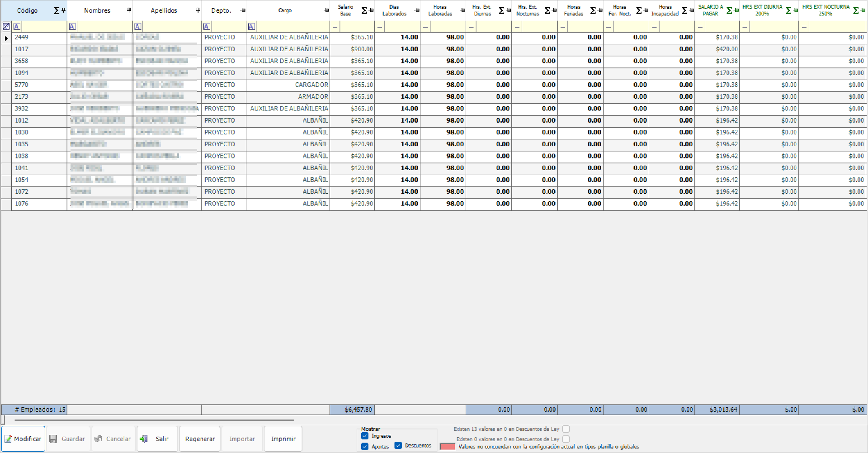The height and width of the screenshot is (453, 868).
Task: Click the Cancelar undo arrow icon
Action: click(x=99, y=439)
